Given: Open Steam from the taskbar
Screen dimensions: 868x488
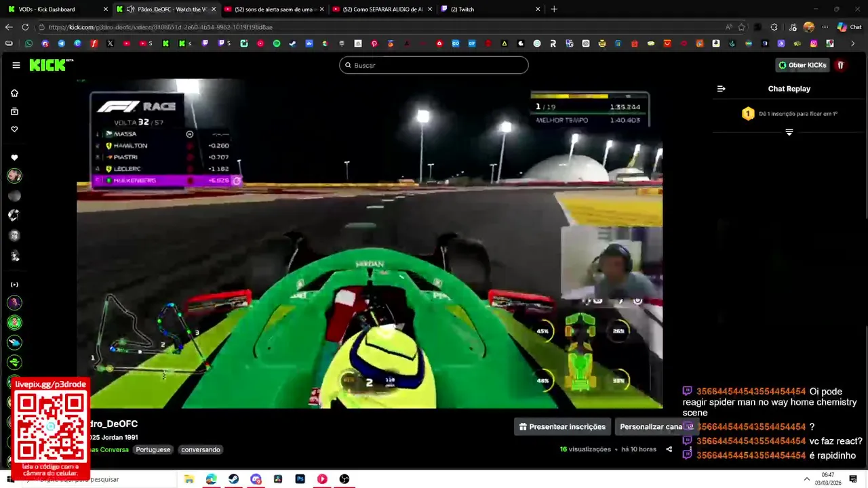Looking at the screenshot, I should tap(233, 479).
